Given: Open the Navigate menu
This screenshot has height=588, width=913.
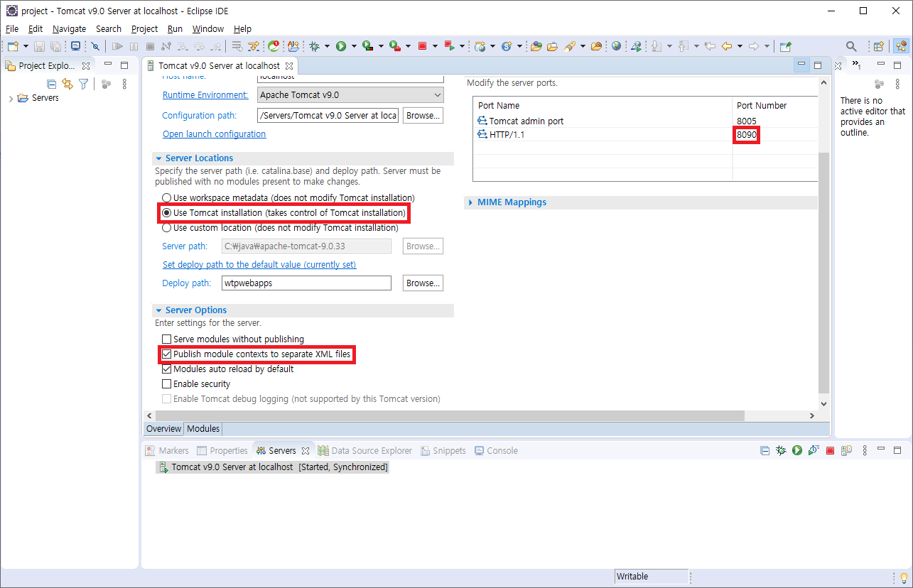Looking at the screenshot, I should pyautogui.click(x=69, y=29).
